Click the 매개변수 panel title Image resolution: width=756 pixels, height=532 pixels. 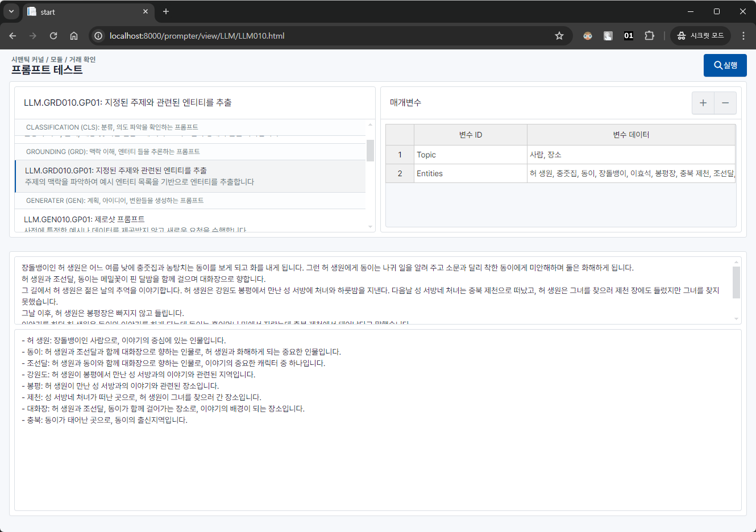(405, 103)
